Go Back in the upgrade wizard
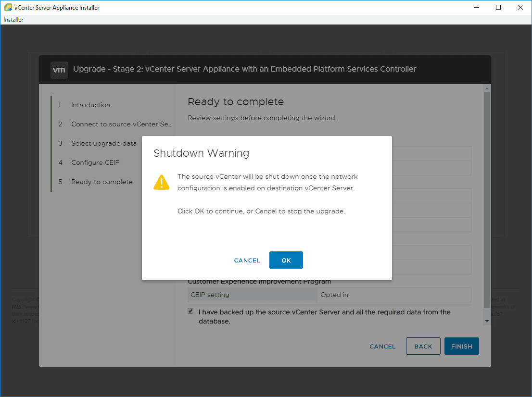The height and width of the screenshot is (397, 532). coord(423,346)
